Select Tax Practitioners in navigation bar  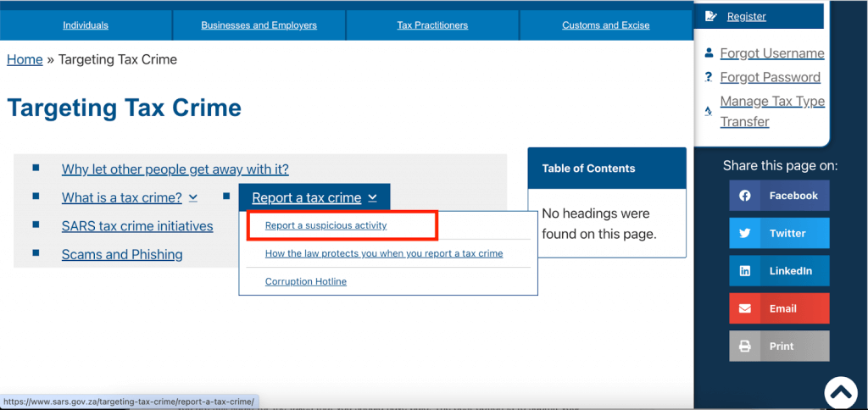[x=432, y=25]
